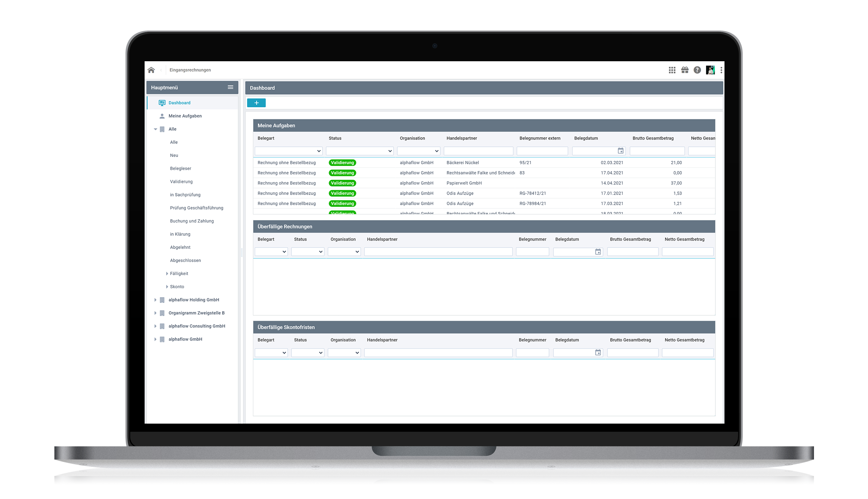
Task: Add new dashboard widget with plus button
Action: (256, 103)
